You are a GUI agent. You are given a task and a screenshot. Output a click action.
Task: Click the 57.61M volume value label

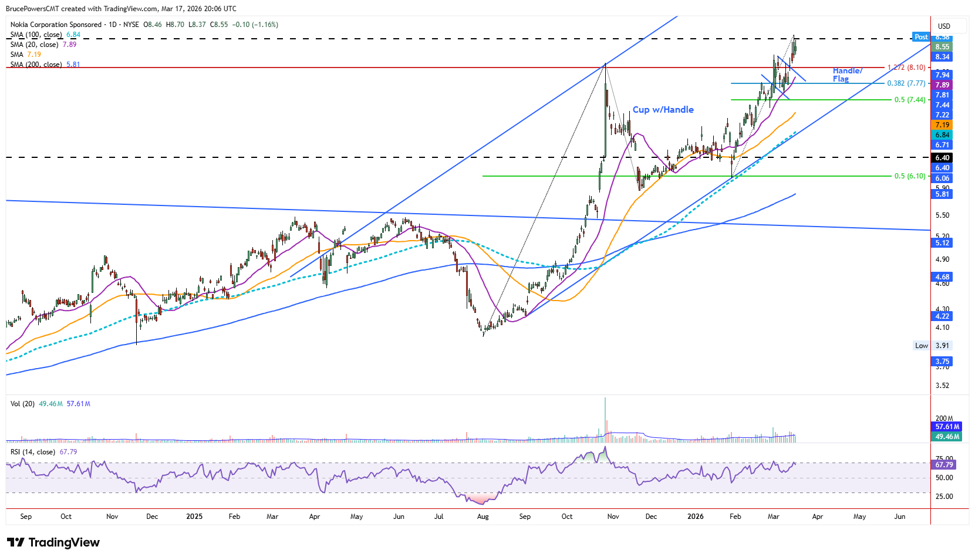(x=947, y=427)
